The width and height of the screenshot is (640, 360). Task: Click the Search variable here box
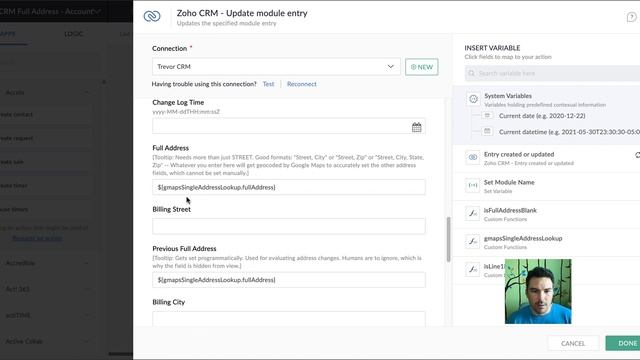pos(552,73)
